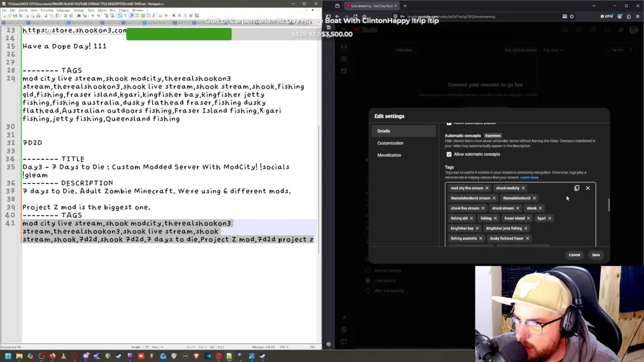Click 'Project Z mod is the biggest one.' line
The width and height of the screenshot is (644, 362).
pyautogui.click(x=87, y=207)
